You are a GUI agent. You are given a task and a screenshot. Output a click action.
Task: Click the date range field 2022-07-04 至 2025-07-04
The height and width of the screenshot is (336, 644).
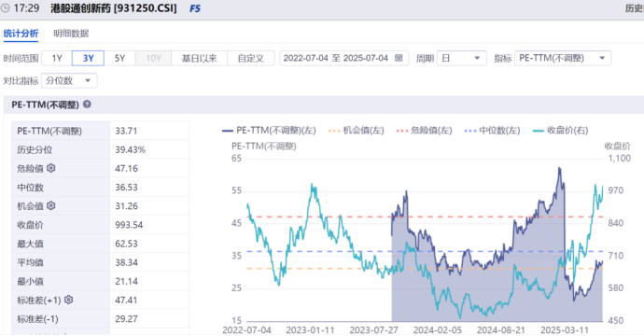click(x=343, y=58)
